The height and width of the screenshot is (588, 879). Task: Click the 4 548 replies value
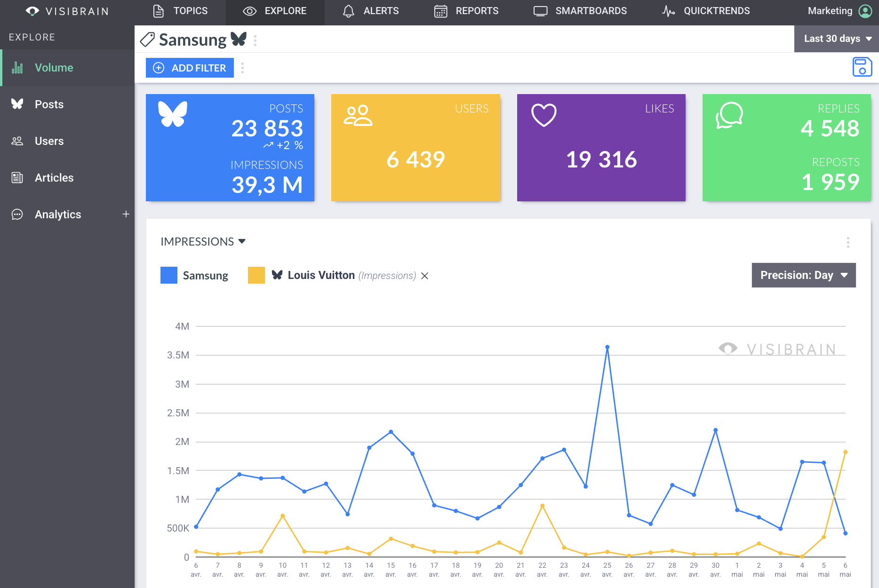pyautogui.click(x=830, y=128)
